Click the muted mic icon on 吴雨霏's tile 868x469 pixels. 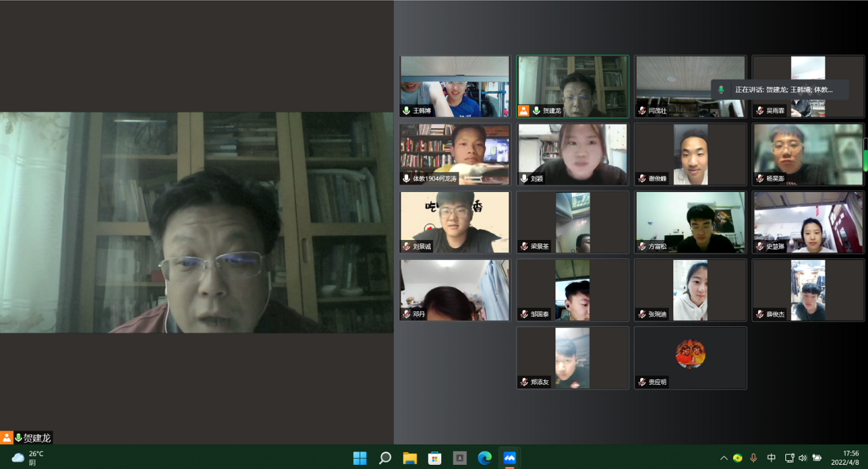click(x=760, y=111)
